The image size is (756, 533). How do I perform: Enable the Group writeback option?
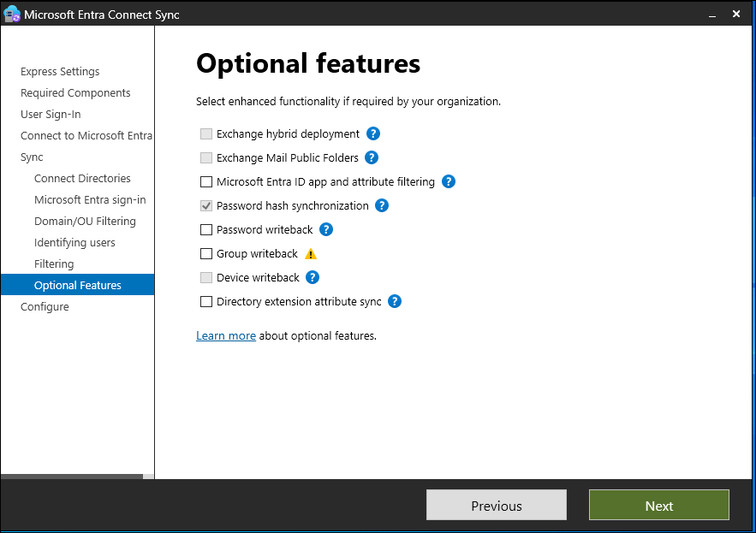coord(205,254)
